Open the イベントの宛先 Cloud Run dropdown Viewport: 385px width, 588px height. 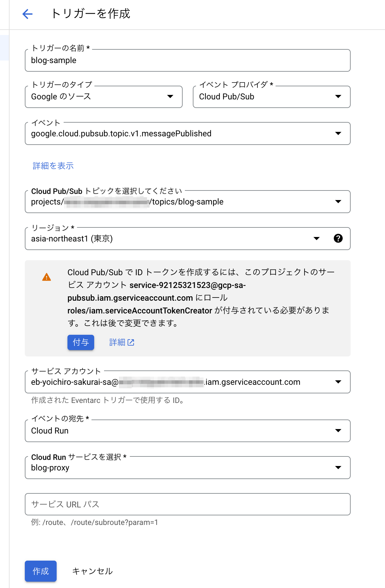tap(188, 431)
